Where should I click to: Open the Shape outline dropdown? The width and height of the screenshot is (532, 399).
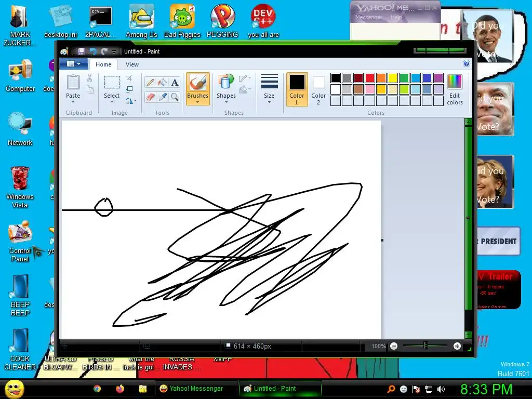click(245, 79)
